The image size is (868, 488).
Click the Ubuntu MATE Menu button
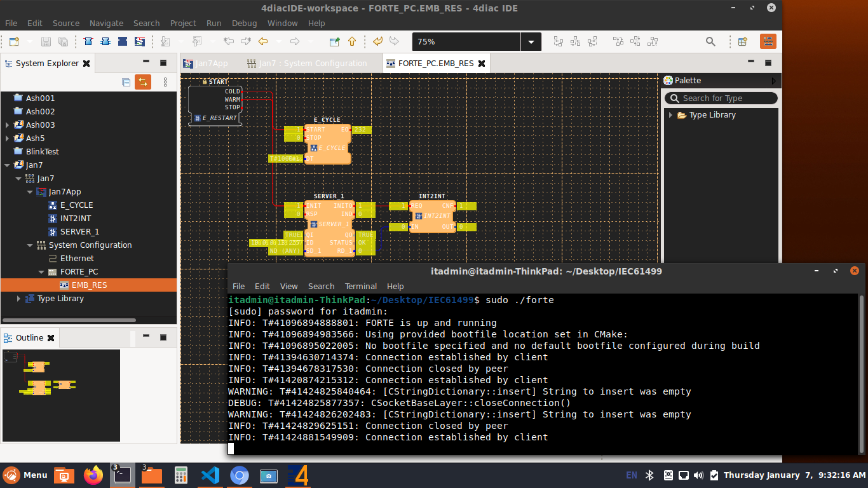(25, 475)
